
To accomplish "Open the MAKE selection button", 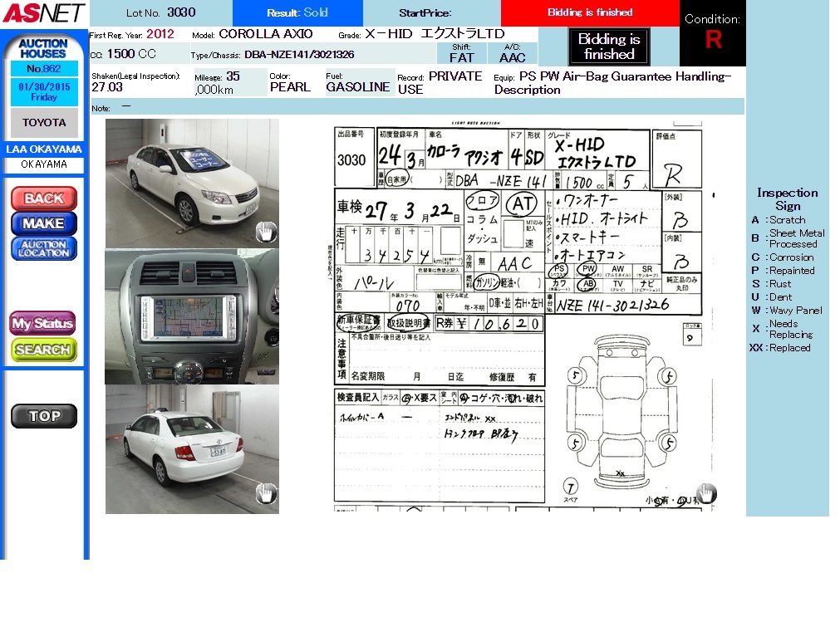I will click(43, 223).
